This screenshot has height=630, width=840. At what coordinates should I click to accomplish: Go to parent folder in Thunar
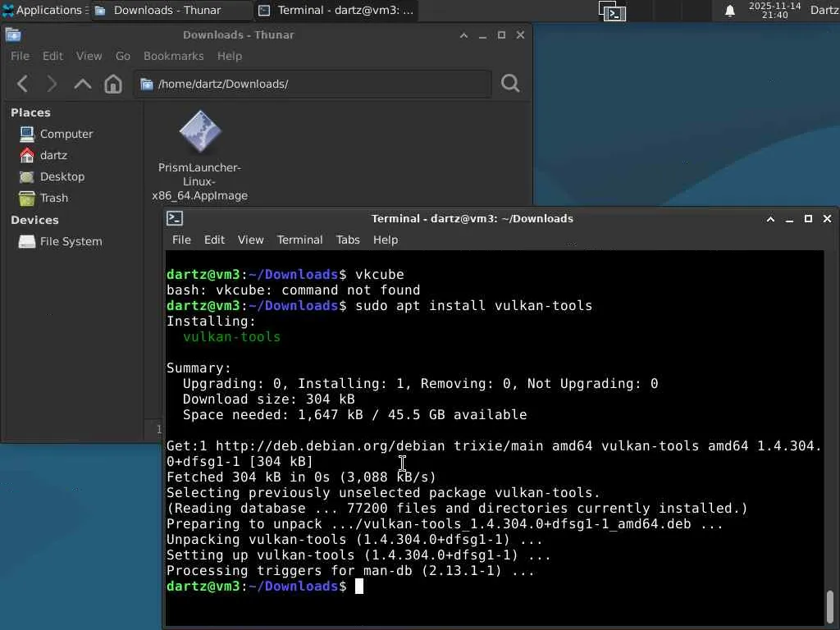pyautogui.click(x=83, y=84)
